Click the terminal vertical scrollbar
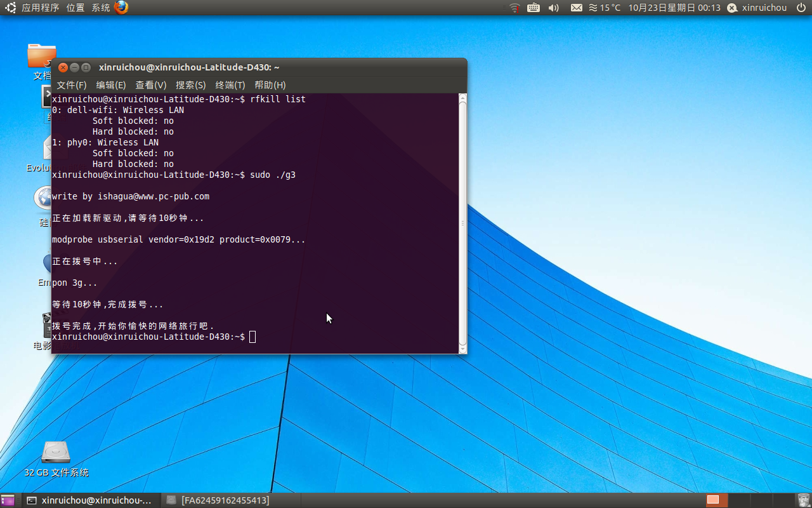Screen dimensions: 812x508 click(462, 224)
